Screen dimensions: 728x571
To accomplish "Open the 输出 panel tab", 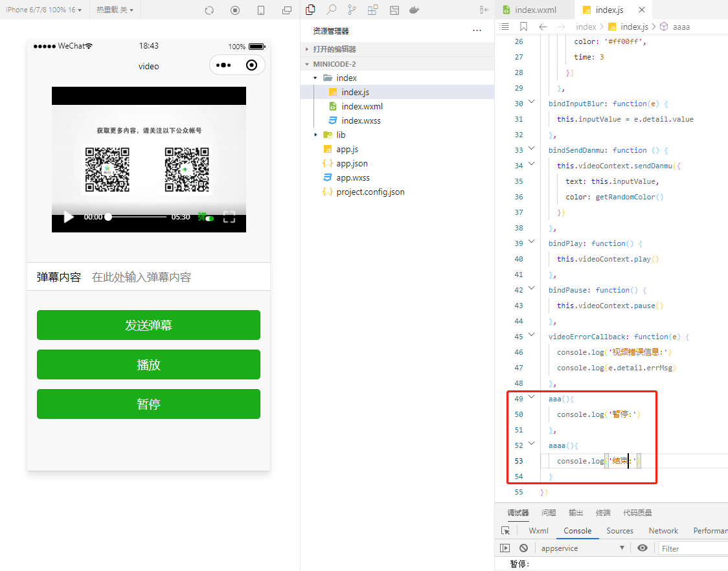I will (x=576, y=513).
